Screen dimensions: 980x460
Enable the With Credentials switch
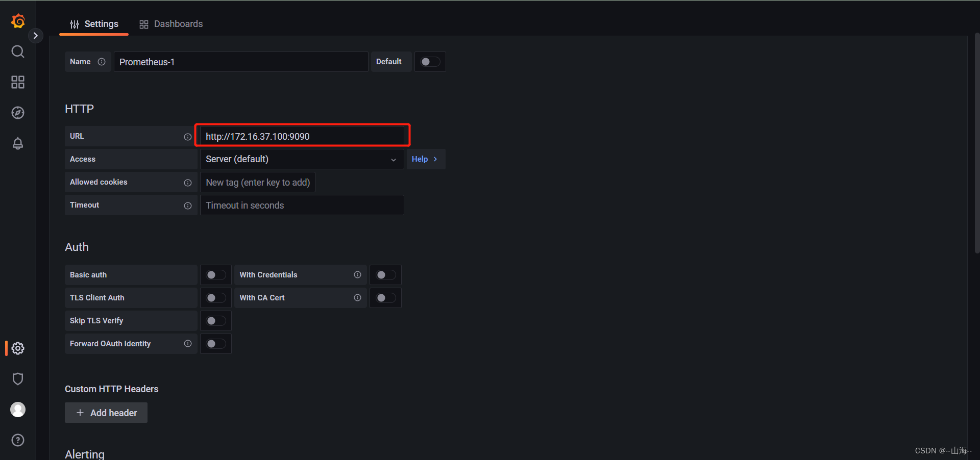coord(386,275)
